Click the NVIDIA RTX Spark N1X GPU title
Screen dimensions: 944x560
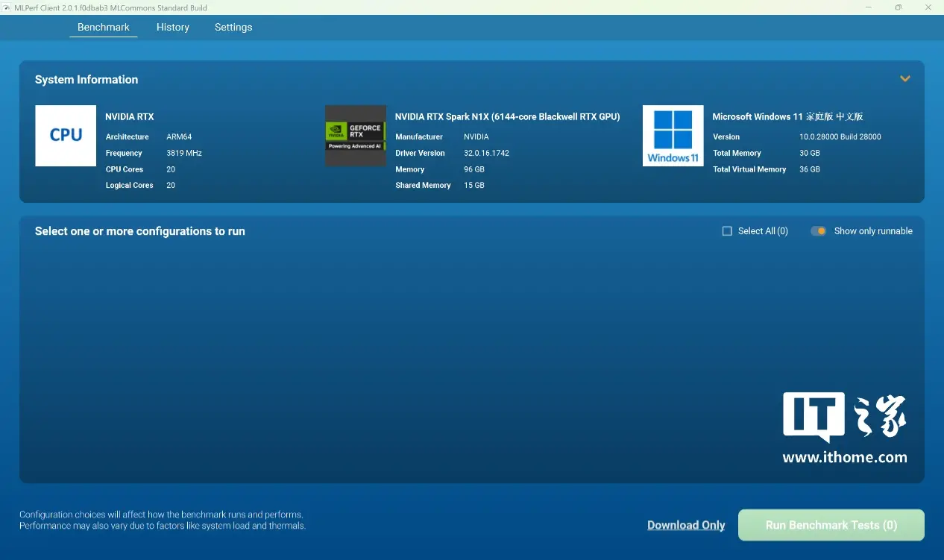[x=508, y=116]
